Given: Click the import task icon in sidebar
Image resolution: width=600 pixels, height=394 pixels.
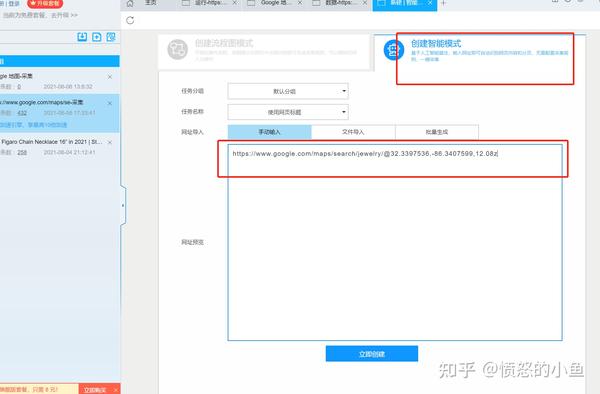Looking at the screenshot, I should coord(82,37).
